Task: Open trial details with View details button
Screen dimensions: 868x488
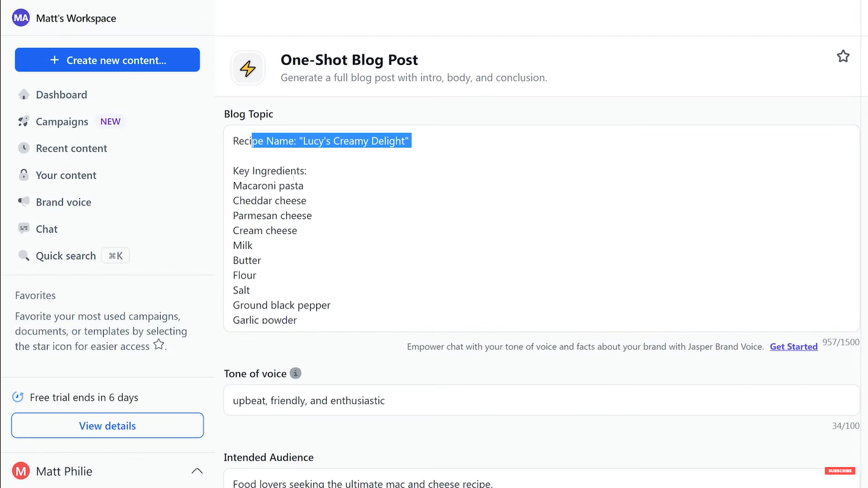Action: (x=107, y=426)
